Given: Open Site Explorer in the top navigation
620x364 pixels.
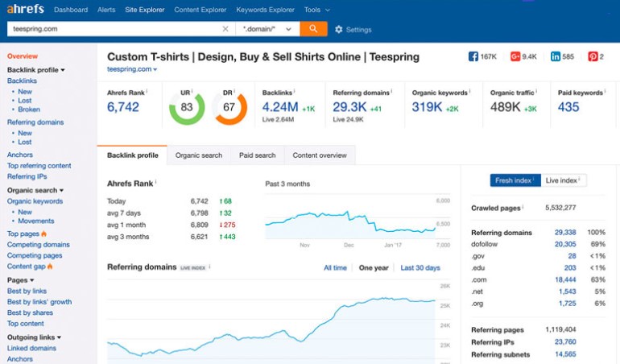Looking at the screenshot, I should coord(145,10).
